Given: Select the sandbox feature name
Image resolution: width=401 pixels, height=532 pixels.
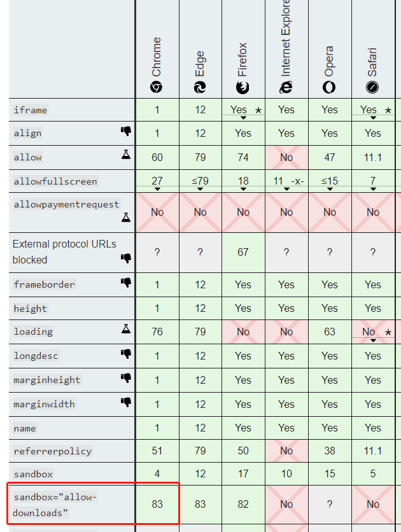Looking at the screenshot, I should [x=34, y=474].
